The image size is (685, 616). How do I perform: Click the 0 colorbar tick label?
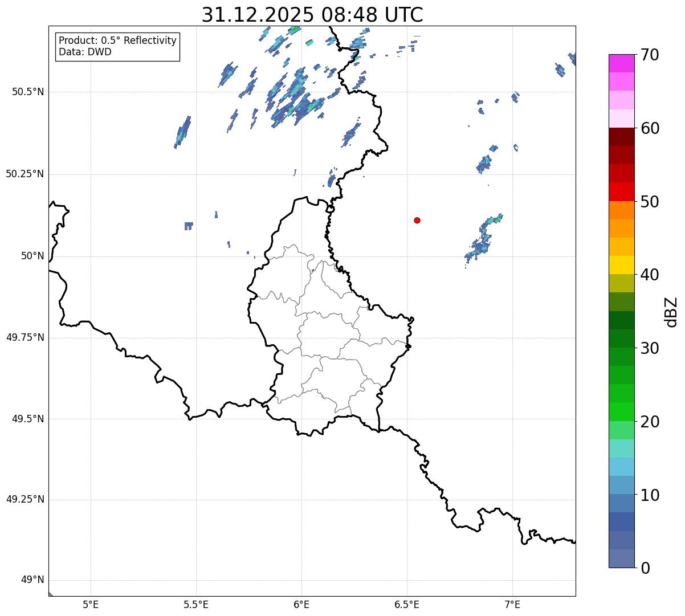(645, 568)
